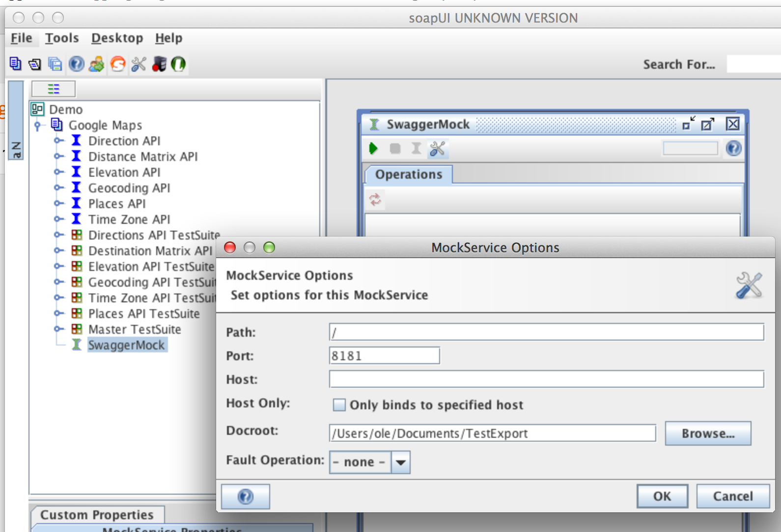Screen dimensions: 781x532
Task: Toggle the navigator tree view mode button
Action: [54, 89]
